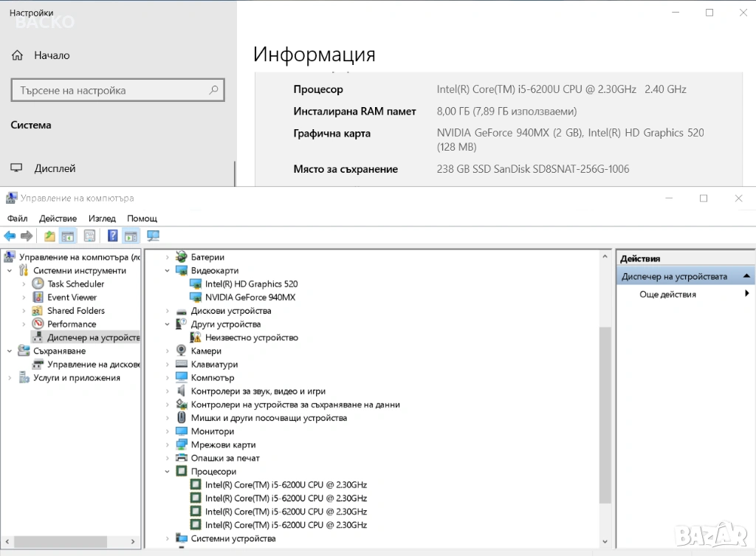Click Още действия in actions pane
This screenshot has height=556, width=756.
(667, 295)
